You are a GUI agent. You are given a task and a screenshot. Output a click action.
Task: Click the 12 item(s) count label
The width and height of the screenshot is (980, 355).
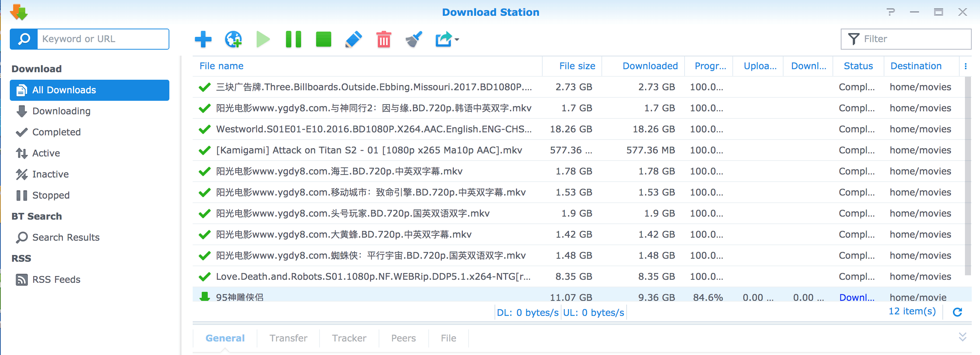click(912, 311)
